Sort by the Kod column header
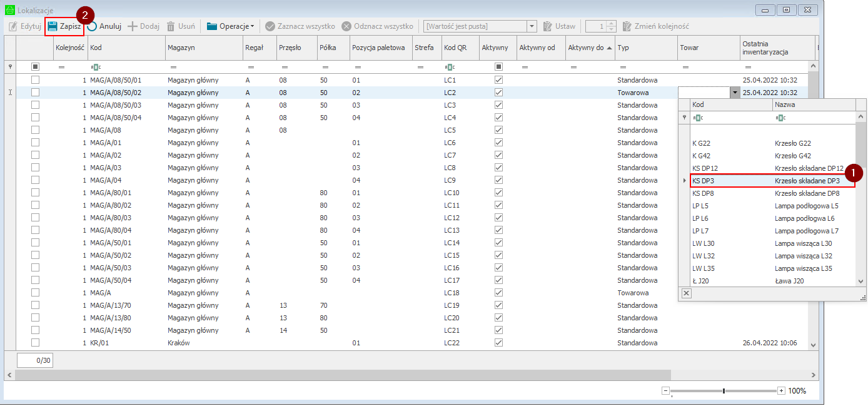This screenshot has height=406, width=868. click(x=125, y=48)
